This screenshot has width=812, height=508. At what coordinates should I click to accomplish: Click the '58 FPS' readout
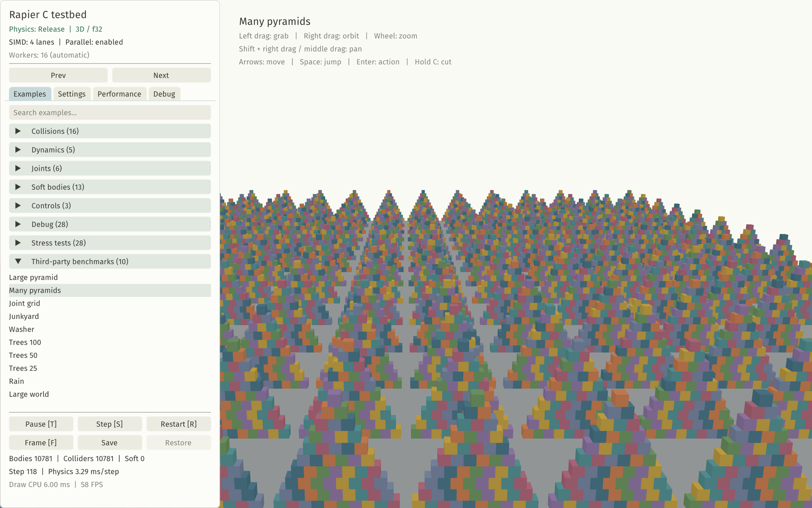point(92,484)
